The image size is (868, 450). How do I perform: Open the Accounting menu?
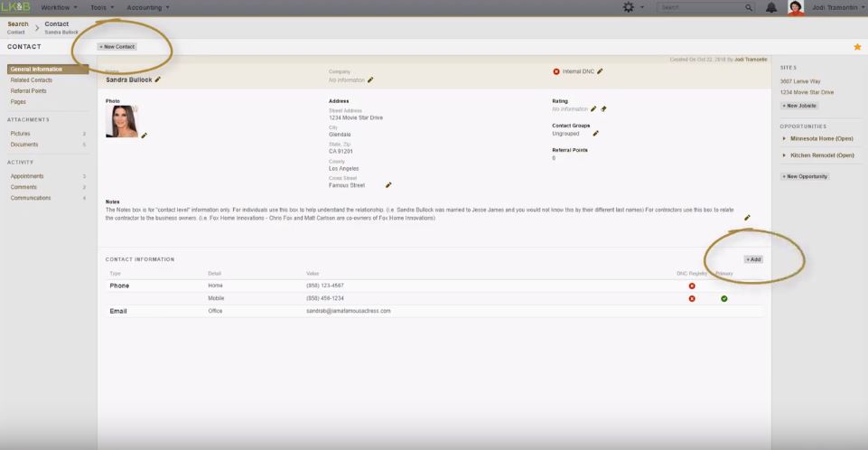147,7
